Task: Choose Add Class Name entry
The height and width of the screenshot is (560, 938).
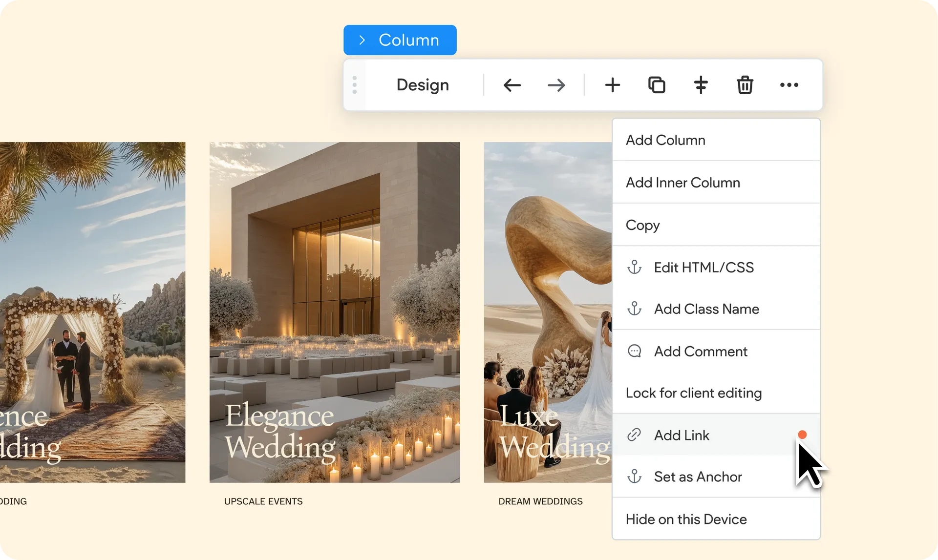Action: (x=706, y=309)
